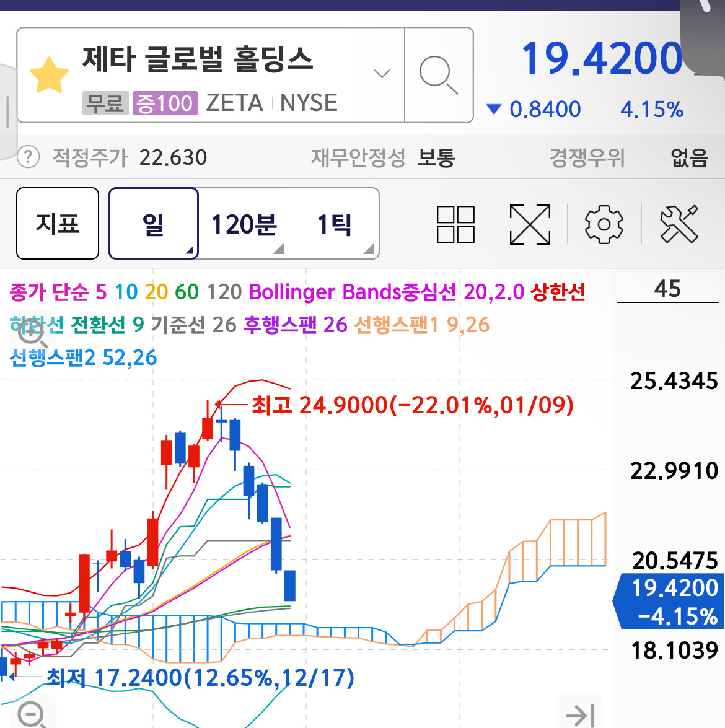Click the 선행스팬1 9,26 legend label
This screenshot has width=725, height=728.
tap(422, 325)
